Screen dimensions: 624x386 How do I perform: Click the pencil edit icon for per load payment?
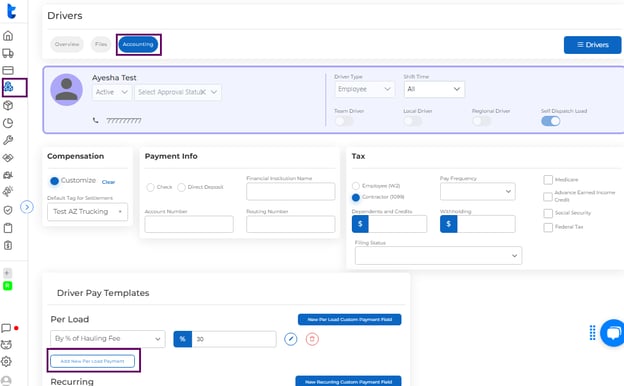click(291, 339)
